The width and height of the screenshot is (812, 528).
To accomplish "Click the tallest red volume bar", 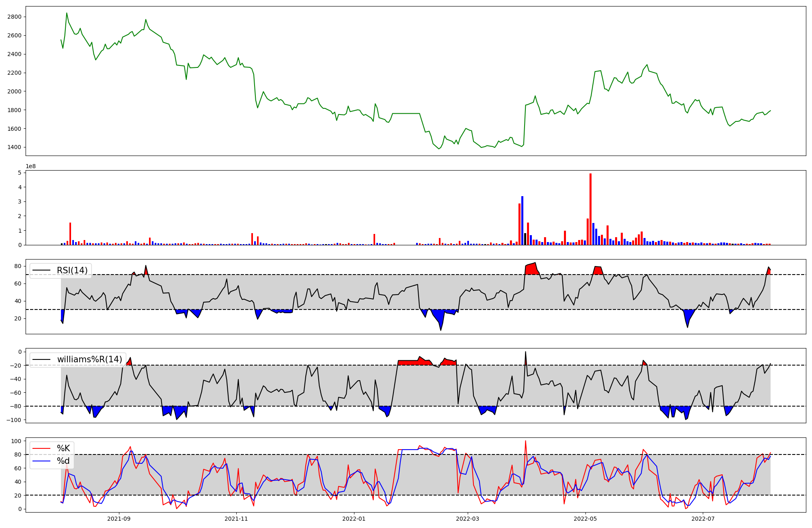I will [590, 209].
